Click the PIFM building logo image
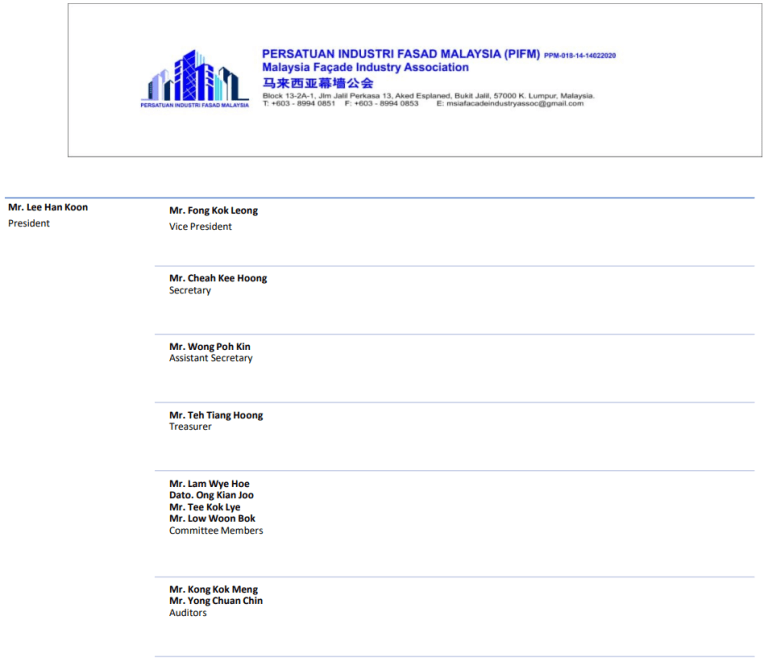 (x=194, y=78)
